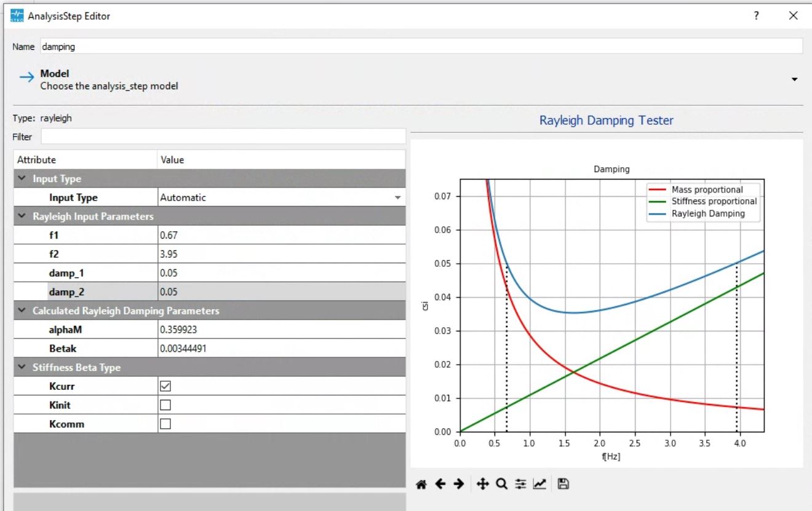Click the Name field containing damping
Viewport: 812px width, 511px height.
click(x=421, y=46)
